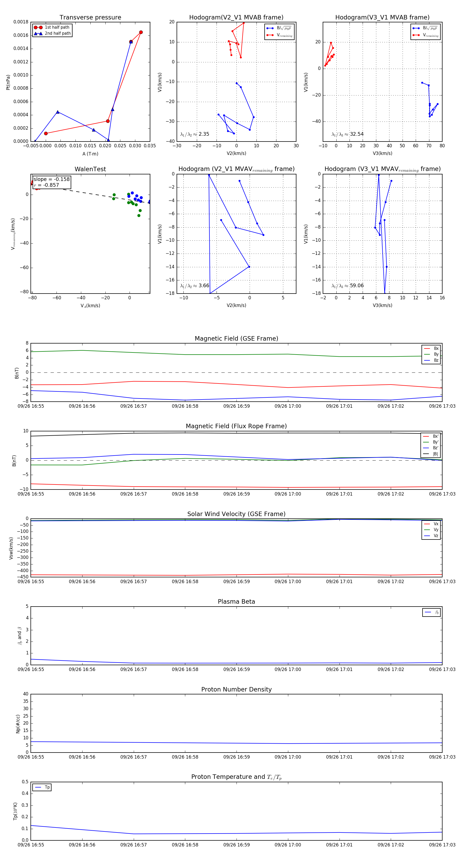Click the 'Proton Temperature and Te/Tp' title
Image resolution: width=473 pixels, height=868 pixels.
pos(236,777)
